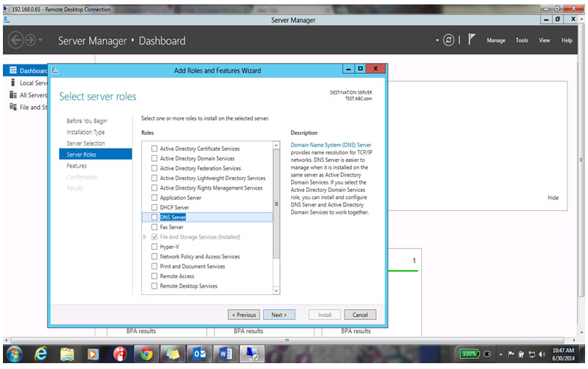Viewport: 588px width, 369px height.
Task: Launch Google Chrome from the taskbar
Action: [146, 354]
